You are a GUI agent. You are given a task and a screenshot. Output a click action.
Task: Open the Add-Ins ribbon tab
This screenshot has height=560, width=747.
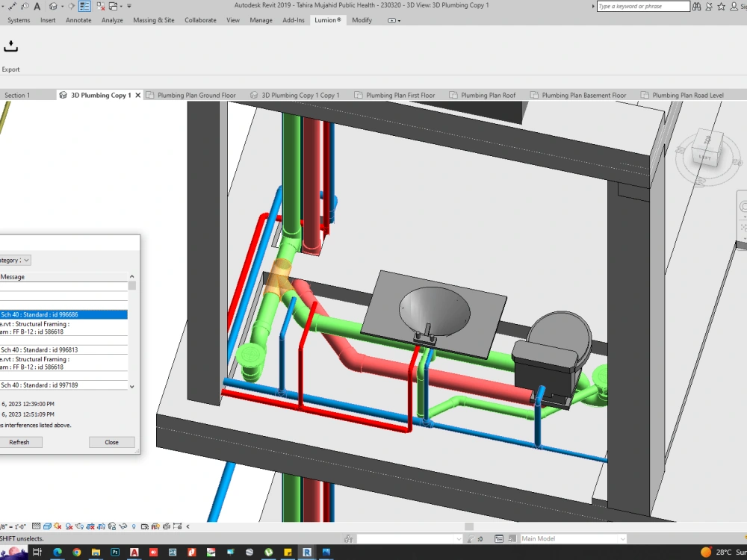[x=294, y=20]
